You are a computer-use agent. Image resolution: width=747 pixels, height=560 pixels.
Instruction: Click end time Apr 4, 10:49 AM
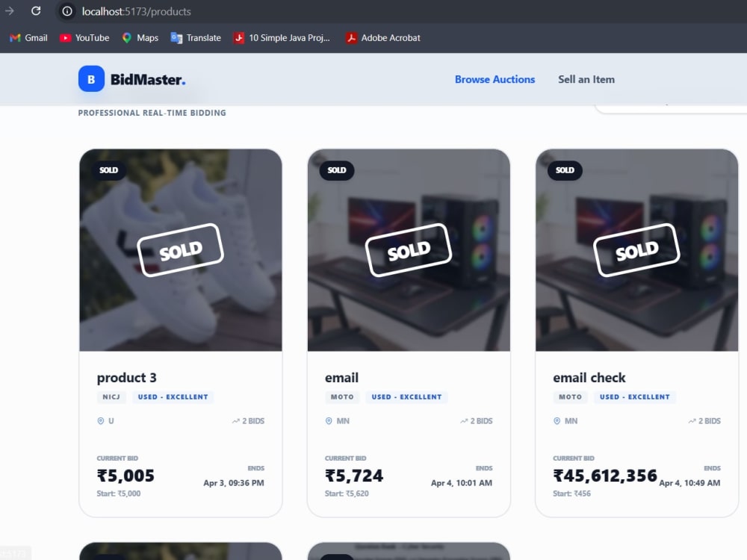[x=689, y=483]
